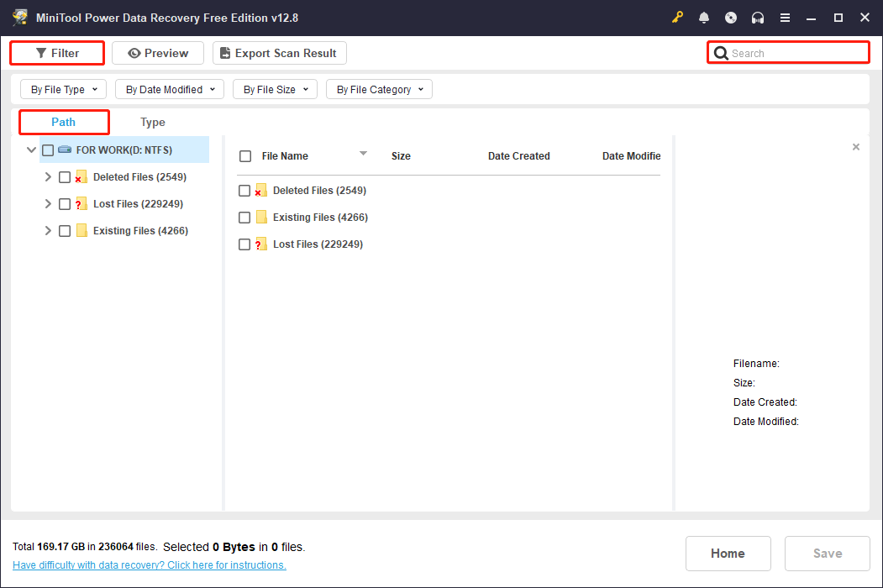Click the Home button
Viewport: 883px width, 588px height.
click(728, 553)
